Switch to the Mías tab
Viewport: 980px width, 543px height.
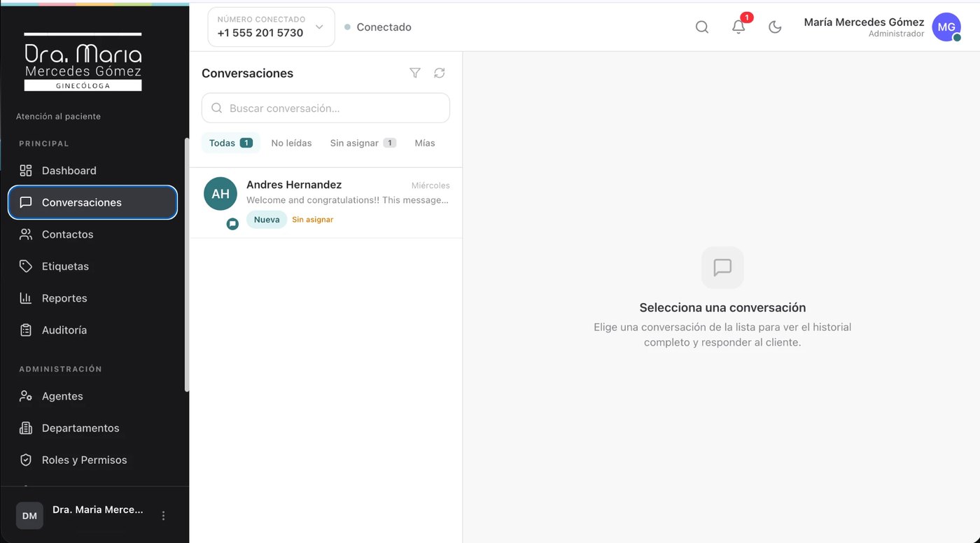[425, 143]
